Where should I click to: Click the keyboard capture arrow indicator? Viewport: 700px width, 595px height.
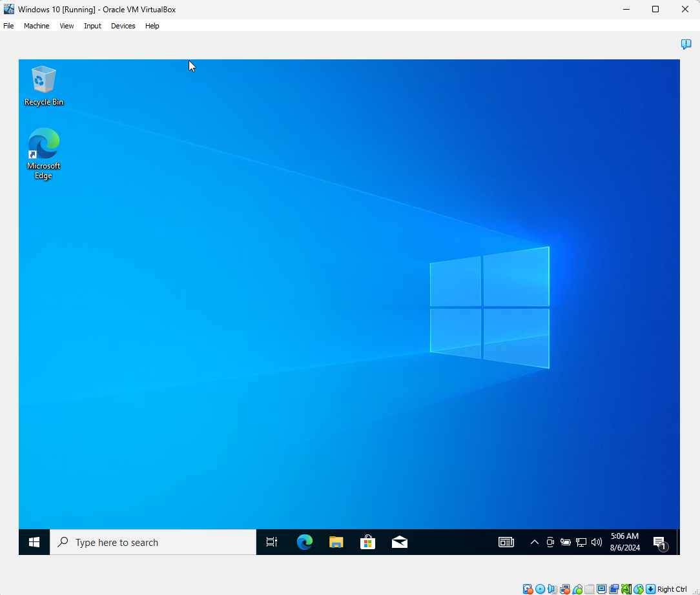(x=651, y=589)
